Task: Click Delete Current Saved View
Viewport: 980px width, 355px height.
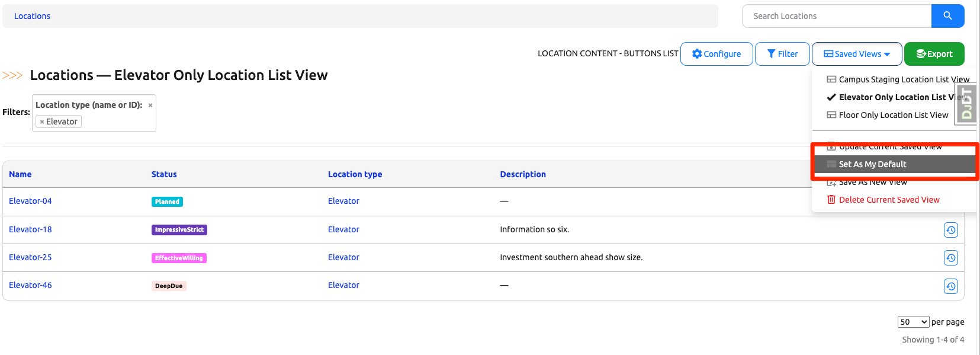Action: click(x=889, y=200)
